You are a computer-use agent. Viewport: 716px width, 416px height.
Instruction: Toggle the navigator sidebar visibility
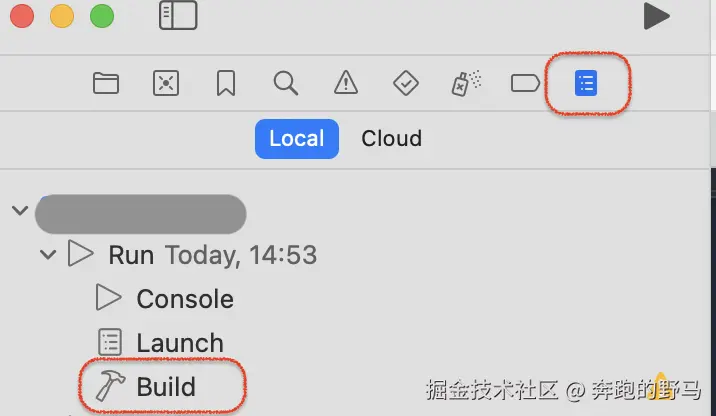(x=178, y=16)
